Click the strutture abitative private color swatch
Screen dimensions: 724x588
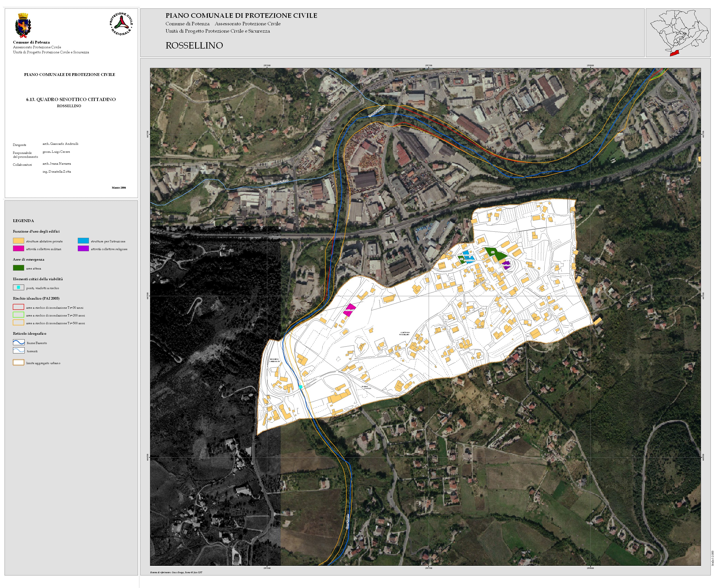[19, 241]
